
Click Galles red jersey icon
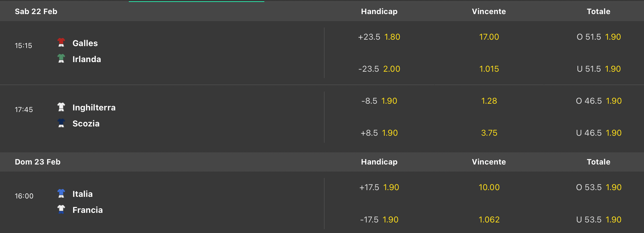click(61, 43)
